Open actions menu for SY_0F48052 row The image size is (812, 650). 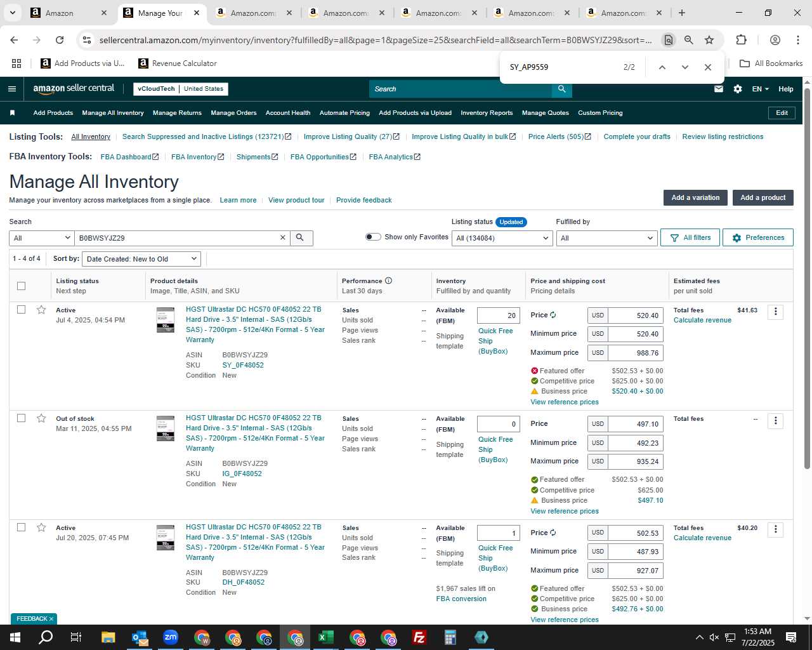pos(775,312)
